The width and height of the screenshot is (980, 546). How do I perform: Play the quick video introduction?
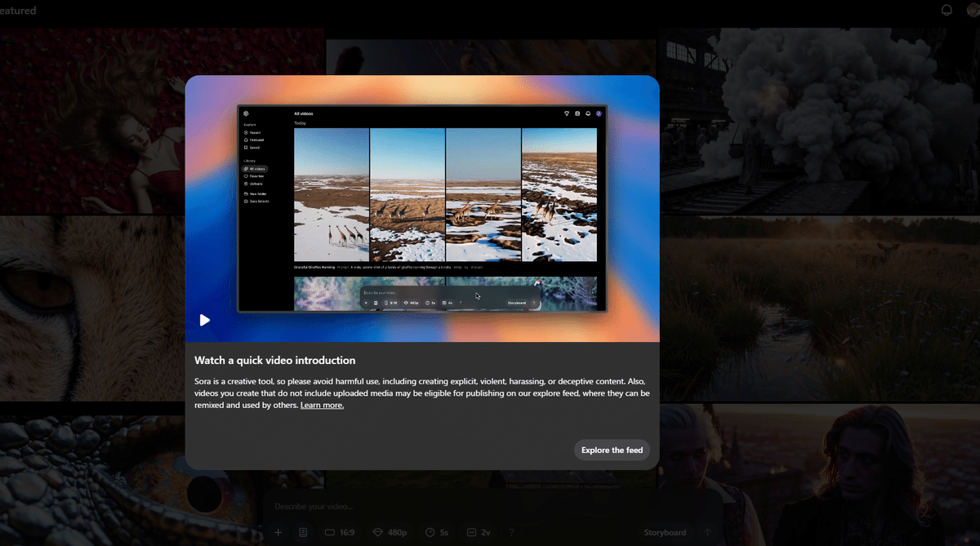tap(205, 320)
